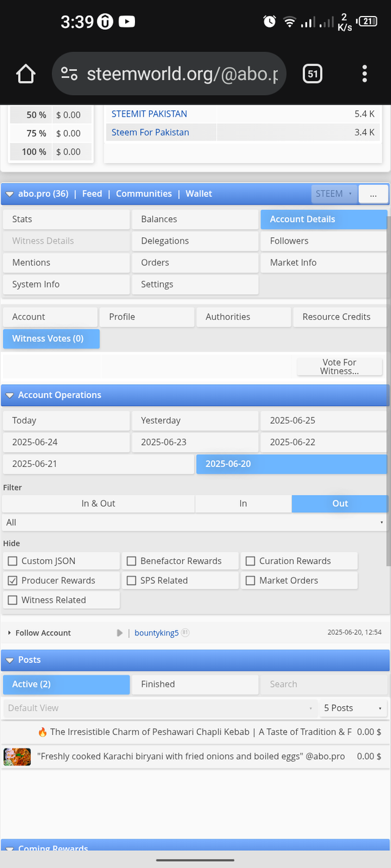Toggle the Market Orders checkbox

(250, 580)
